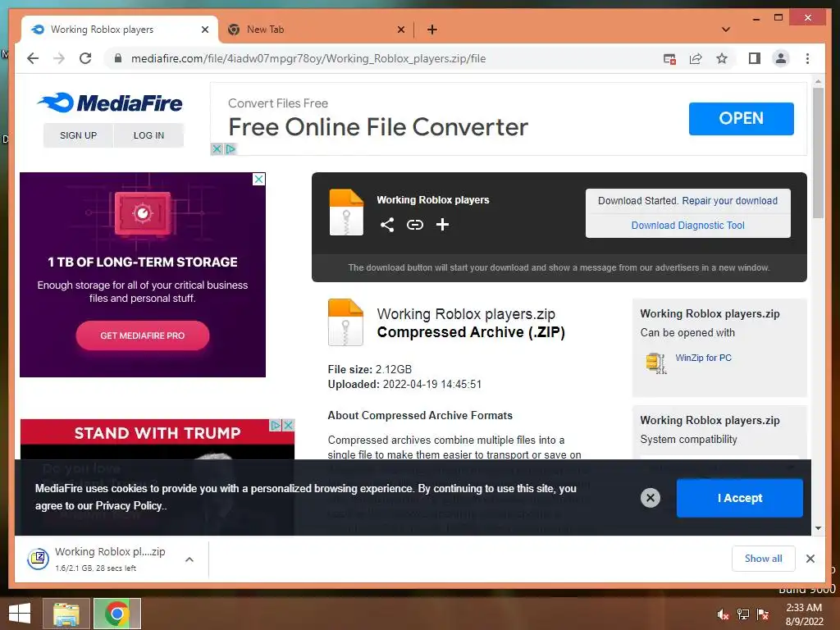Click the address bar URL

[308, 58]
